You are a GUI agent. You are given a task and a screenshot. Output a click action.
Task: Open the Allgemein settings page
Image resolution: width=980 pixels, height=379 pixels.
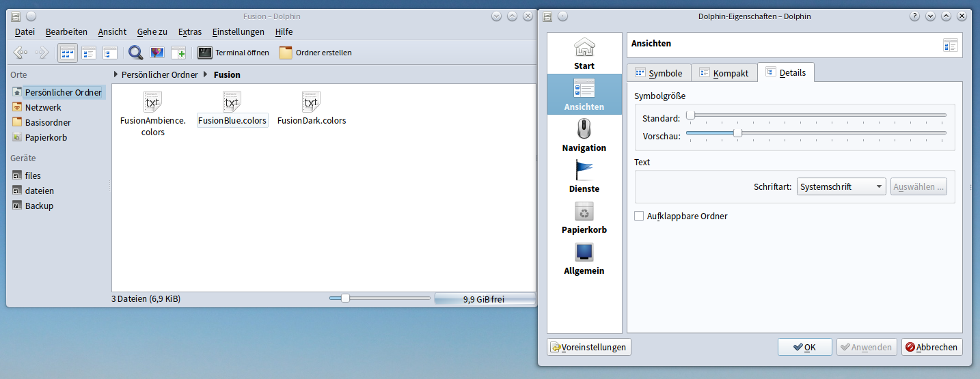tap(584, 258)
